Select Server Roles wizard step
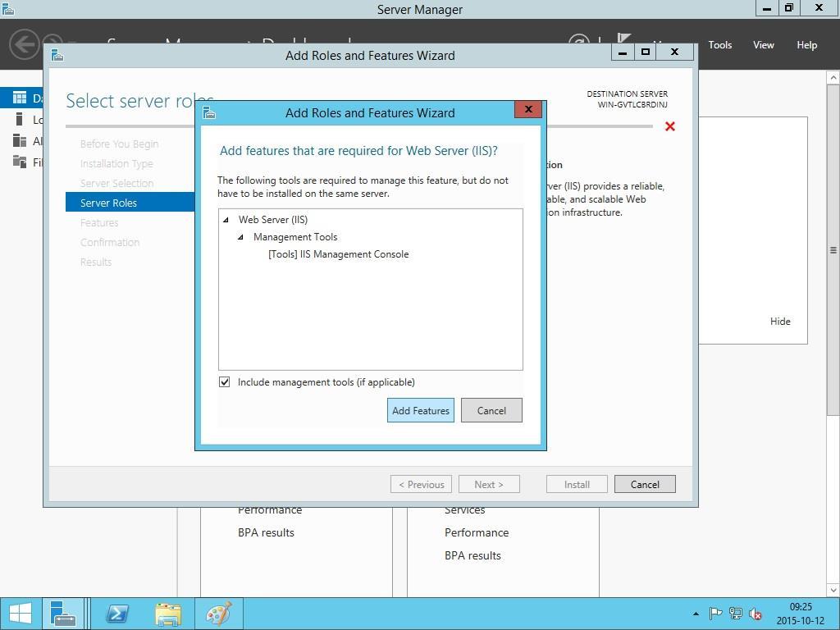Viewport: 840px width, 630px height. [x=130, y=203]
